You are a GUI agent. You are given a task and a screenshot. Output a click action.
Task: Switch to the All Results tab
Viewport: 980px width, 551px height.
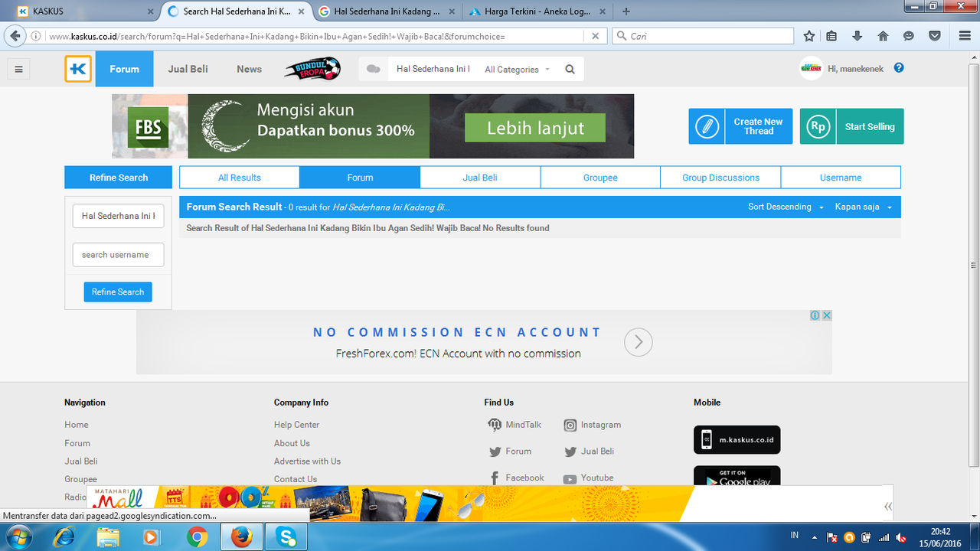pyautogui.click(x=240, y=178)
